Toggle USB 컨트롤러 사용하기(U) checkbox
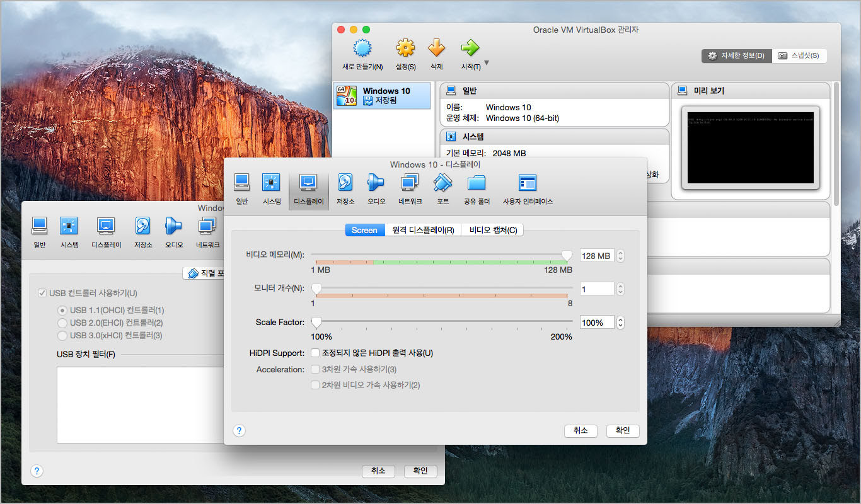The width and height of the screenshot is (861, 504). (42, 293)
